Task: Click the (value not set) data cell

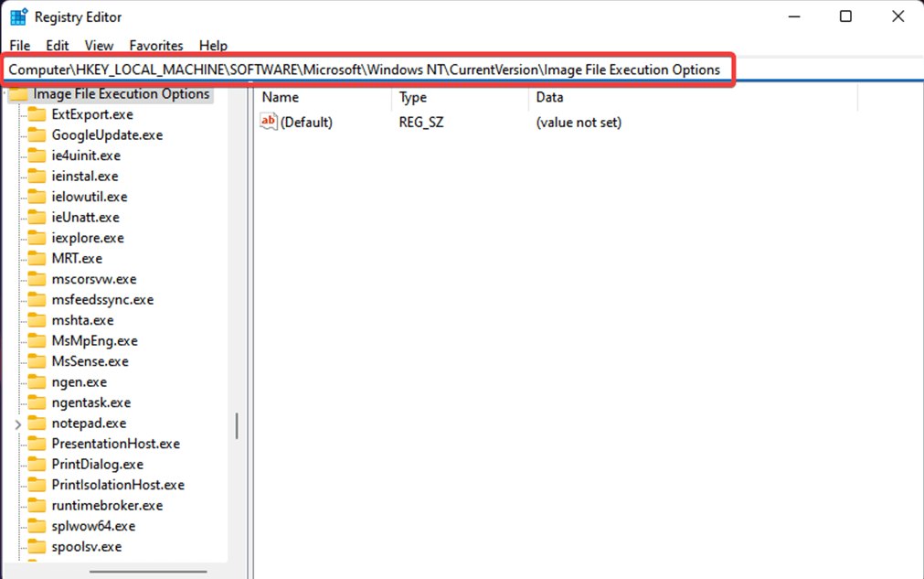Action: 579,122
